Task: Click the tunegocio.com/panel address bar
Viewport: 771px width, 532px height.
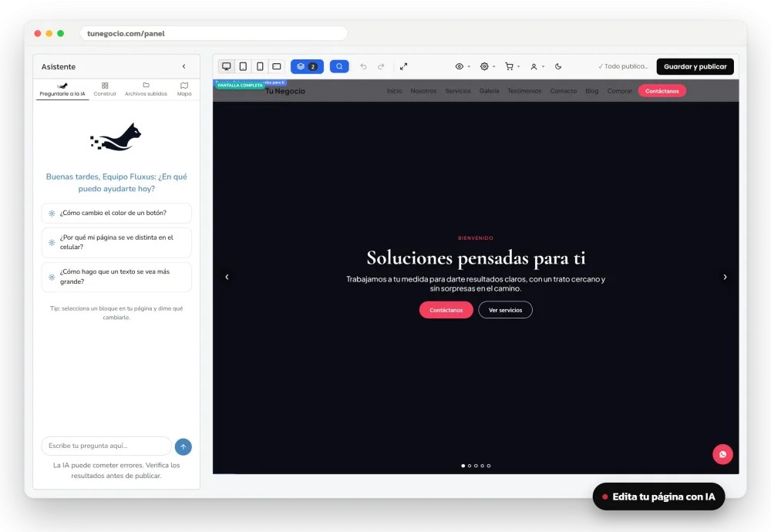Action: (214, 33)
